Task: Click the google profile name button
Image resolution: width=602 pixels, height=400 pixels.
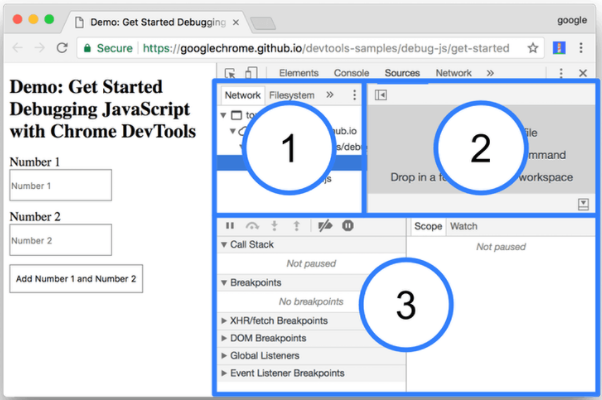Action: tap(572, 20)
